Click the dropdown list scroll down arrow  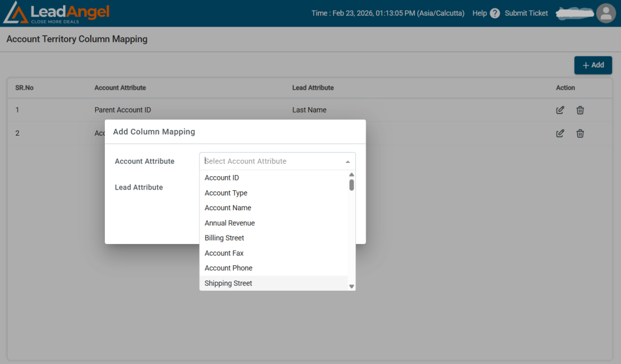click(351, 286)
